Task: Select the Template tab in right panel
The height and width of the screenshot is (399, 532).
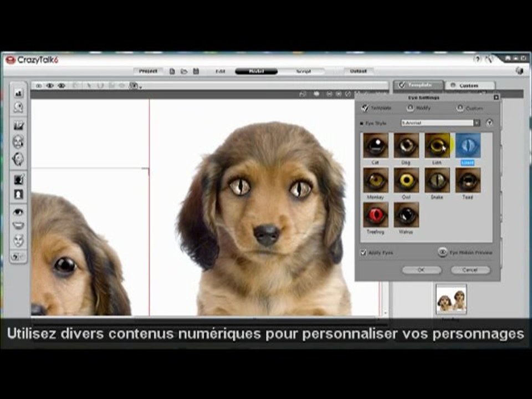Action: [418, 85]
